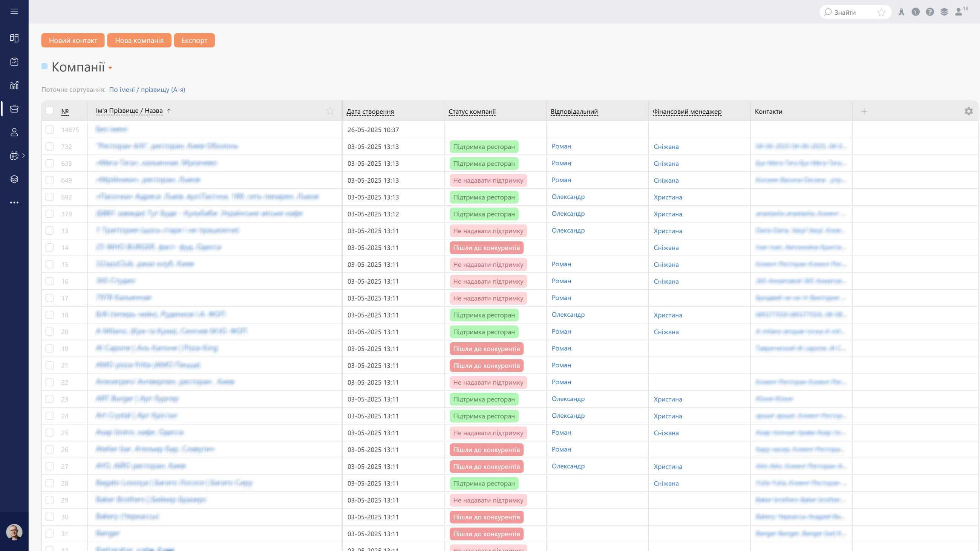The image size is (980, 551).
Task: Sort by Дата створення column header
Action: coord(370,111)
